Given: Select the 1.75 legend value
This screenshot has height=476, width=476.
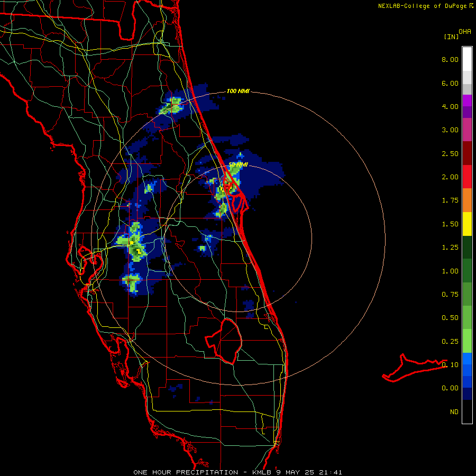Looking at the screenshot, I should point(450,200).
